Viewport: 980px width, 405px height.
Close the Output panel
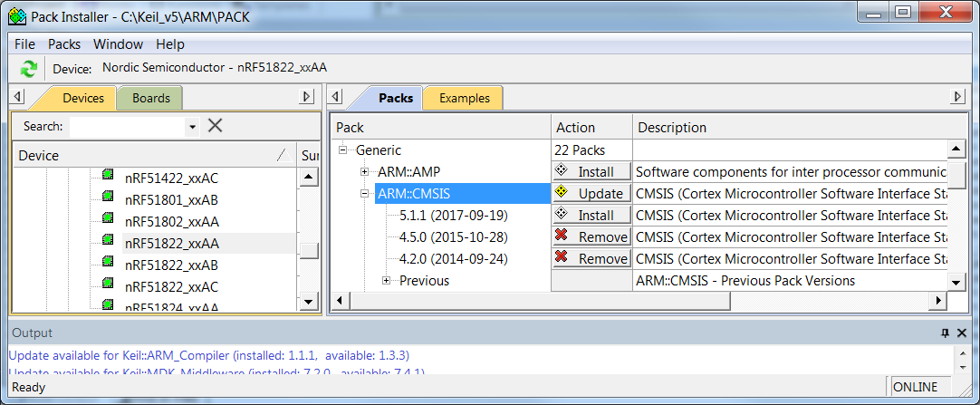962,333
